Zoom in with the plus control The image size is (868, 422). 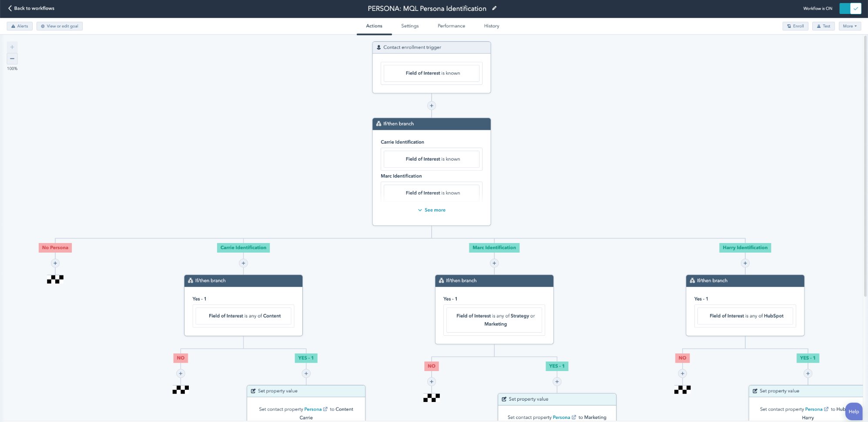[12, 47]
